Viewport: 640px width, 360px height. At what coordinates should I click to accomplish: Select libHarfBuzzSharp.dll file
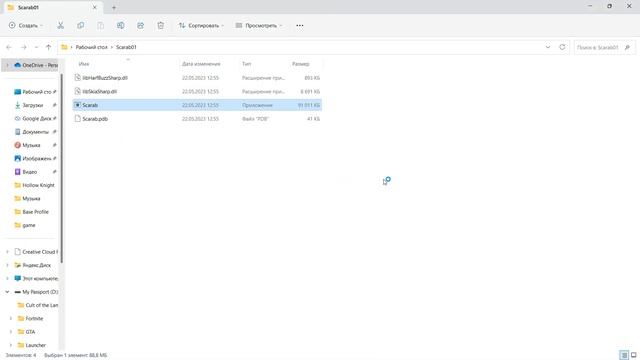click(197, 78)
